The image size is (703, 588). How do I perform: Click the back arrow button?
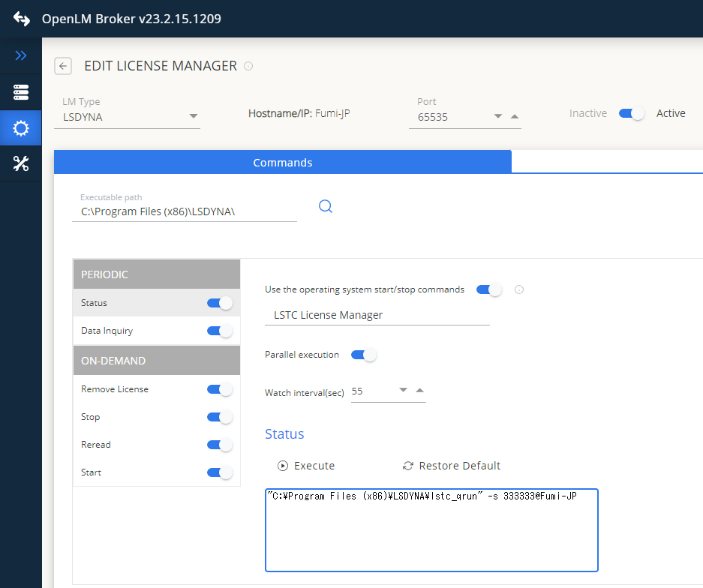63,66
